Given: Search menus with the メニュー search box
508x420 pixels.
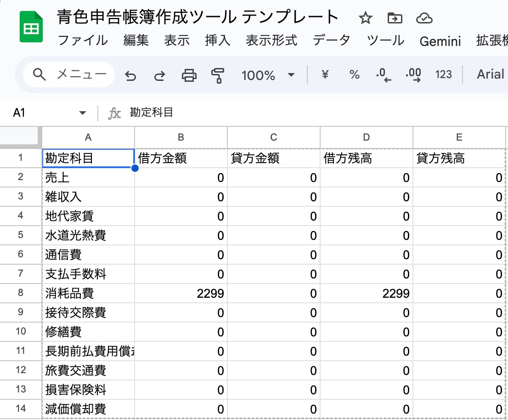Looking at the screenshot, I should click(69, 74).
